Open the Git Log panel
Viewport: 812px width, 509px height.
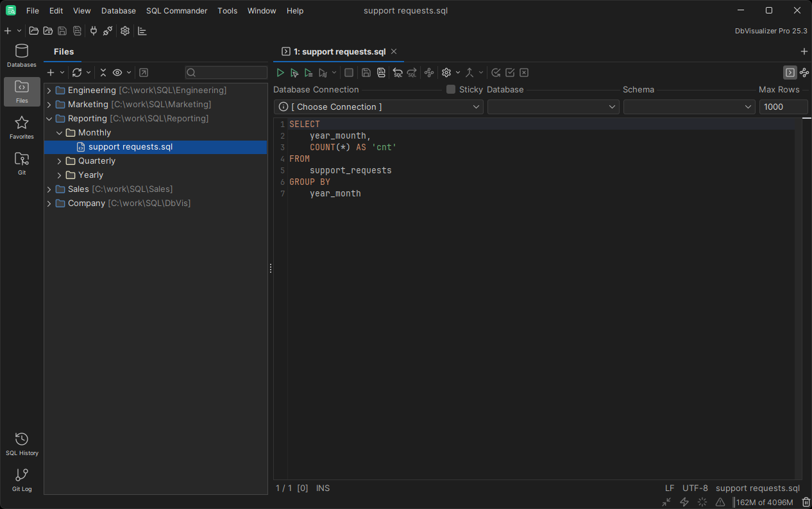21,479
